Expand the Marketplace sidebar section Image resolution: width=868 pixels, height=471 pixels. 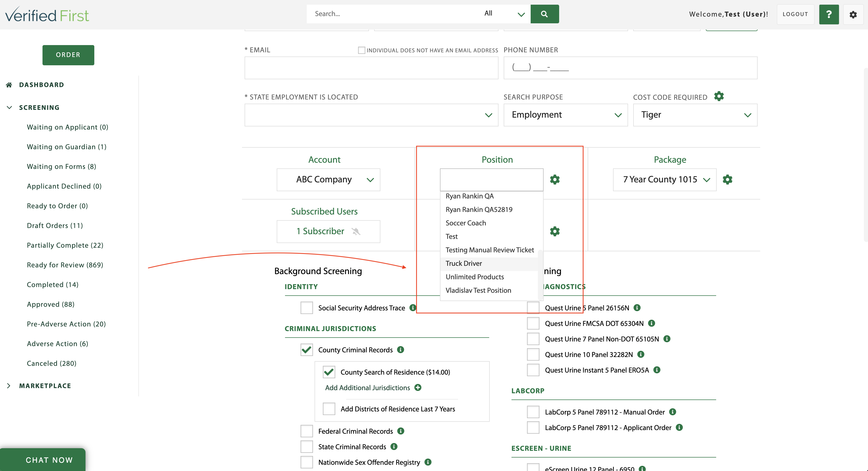pyautogui.click(x=9, y=386)
